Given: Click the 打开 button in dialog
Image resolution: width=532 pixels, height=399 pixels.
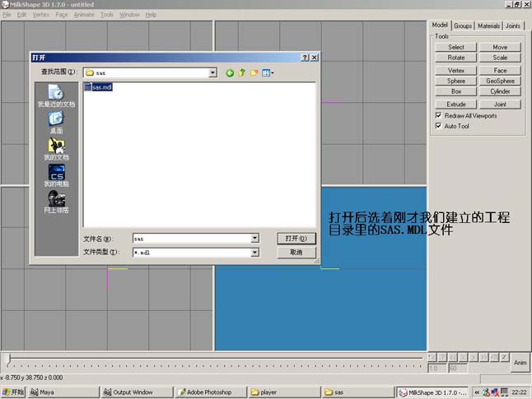Looking at the screenshot, I should pyautogui.click(x=296, y=239).
